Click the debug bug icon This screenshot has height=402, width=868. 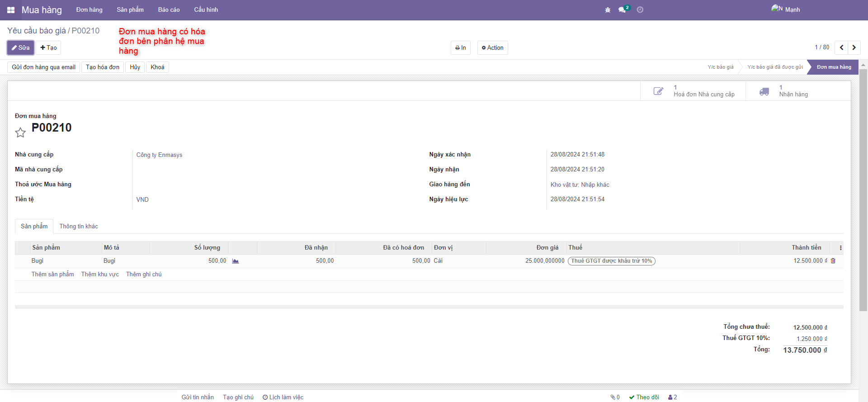(x=608, y=10)
